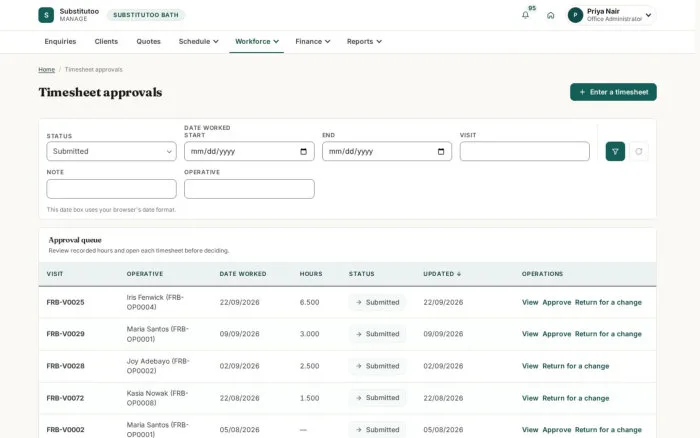Expand the Finance menu
Screen dimensions: 700x438
(312, 42)
